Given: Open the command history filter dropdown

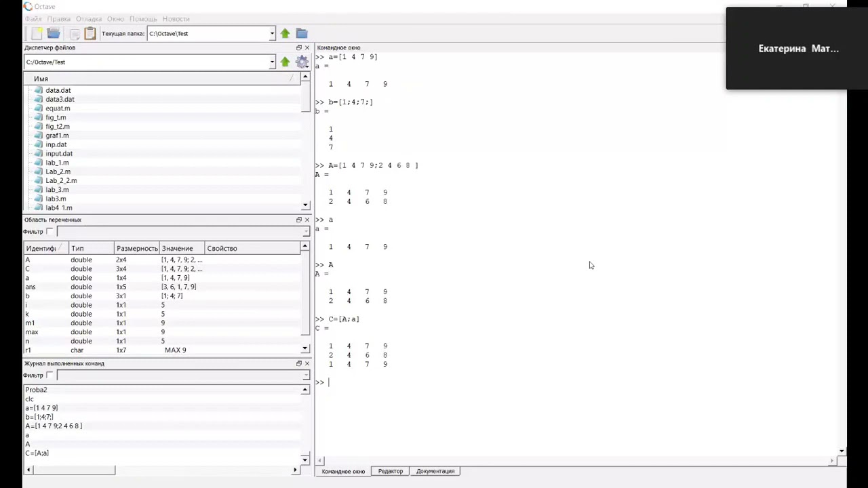Looking at the screenshot, I should 306,375.
